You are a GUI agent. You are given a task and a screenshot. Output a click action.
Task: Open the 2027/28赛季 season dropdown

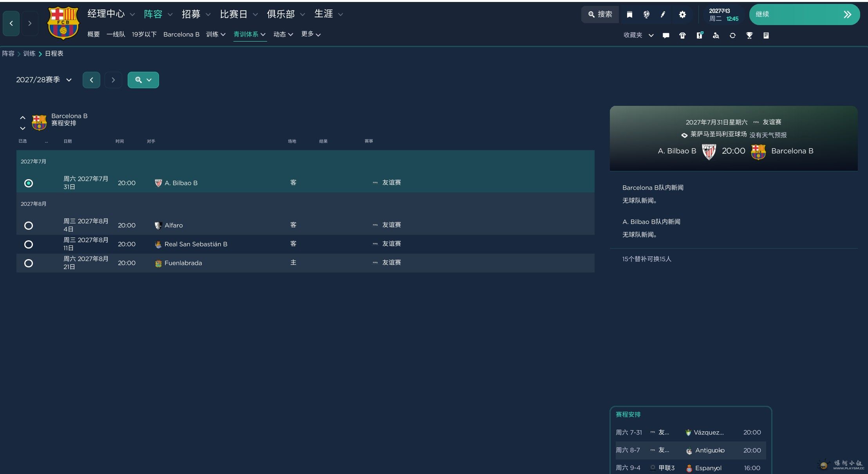click(44, 80)
